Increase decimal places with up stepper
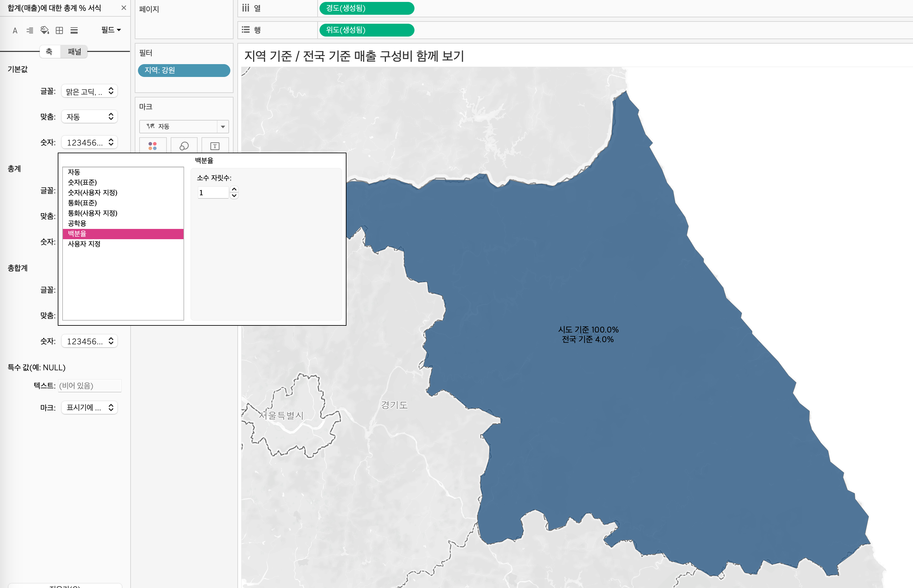Screen dimensions: 913x588 pyautogui.click(x=234, y=189)
